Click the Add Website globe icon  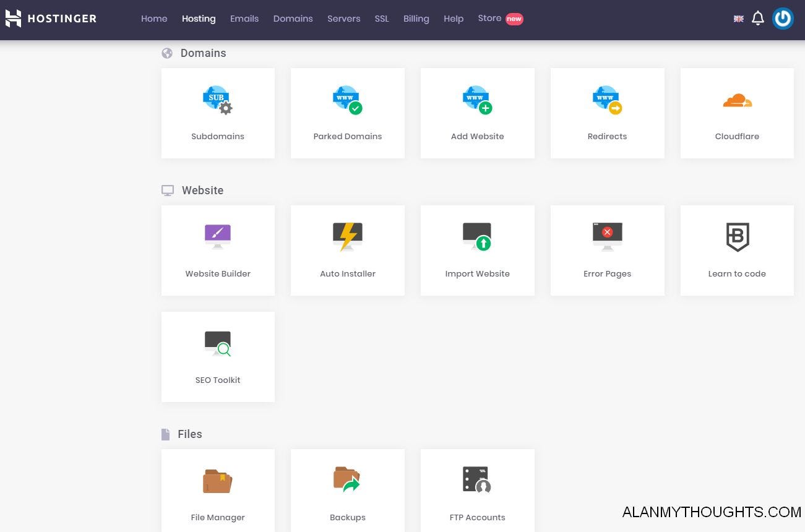point(478,100)
